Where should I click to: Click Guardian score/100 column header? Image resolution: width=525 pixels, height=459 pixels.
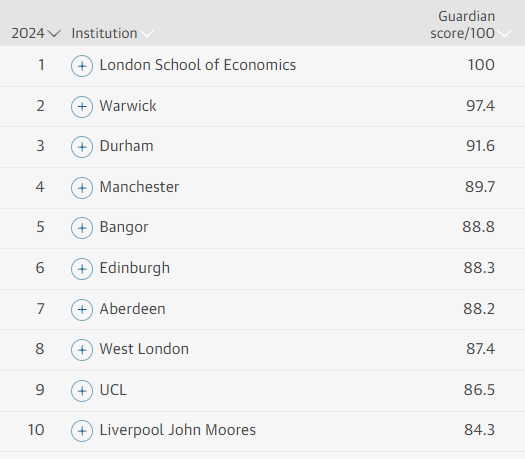(462, 25)
